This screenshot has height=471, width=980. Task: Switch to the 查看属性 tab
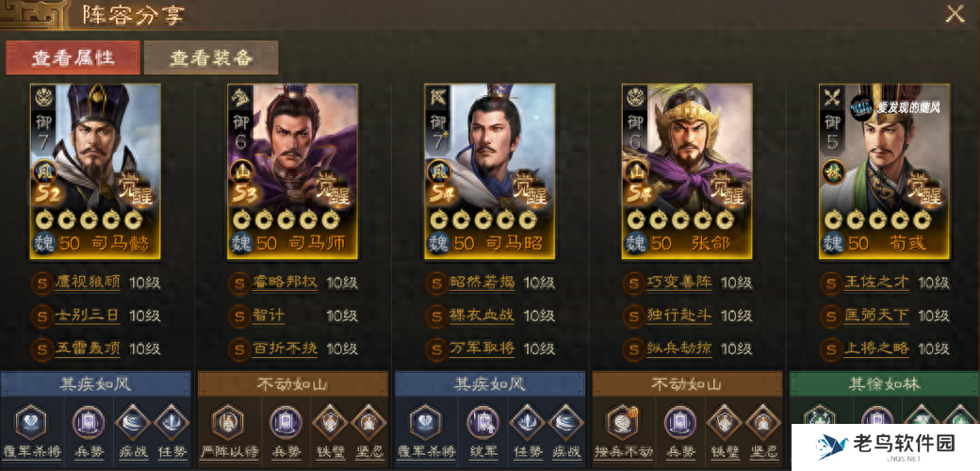pyautogui.click(x=73, y=58)
